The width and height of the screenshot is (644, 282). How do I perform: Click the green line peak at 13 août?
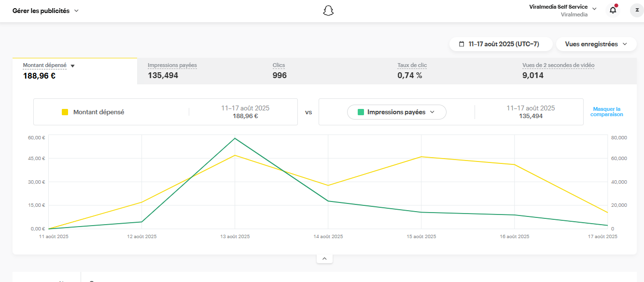(235, 138)
